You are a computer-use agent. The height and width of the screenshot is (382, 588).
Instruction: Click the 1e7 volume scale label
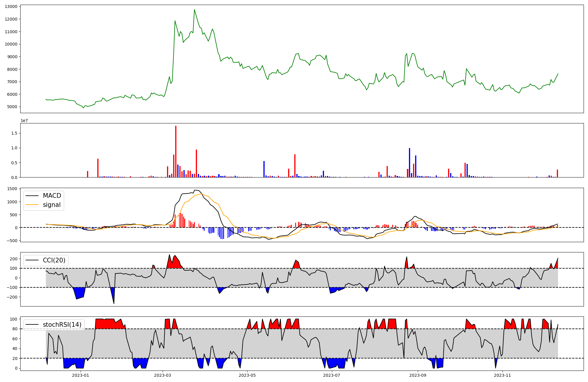(24, 120)
